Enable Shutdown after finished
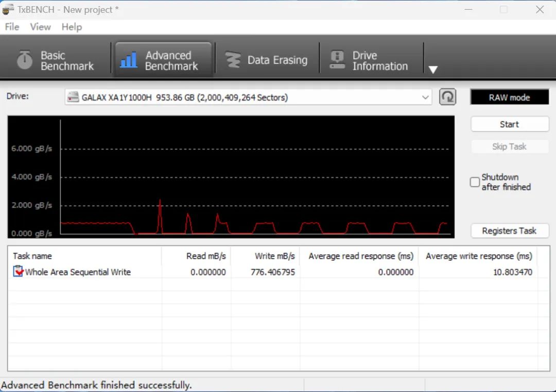Viewport: 556px width, 392px height. (x=474, y=182)
